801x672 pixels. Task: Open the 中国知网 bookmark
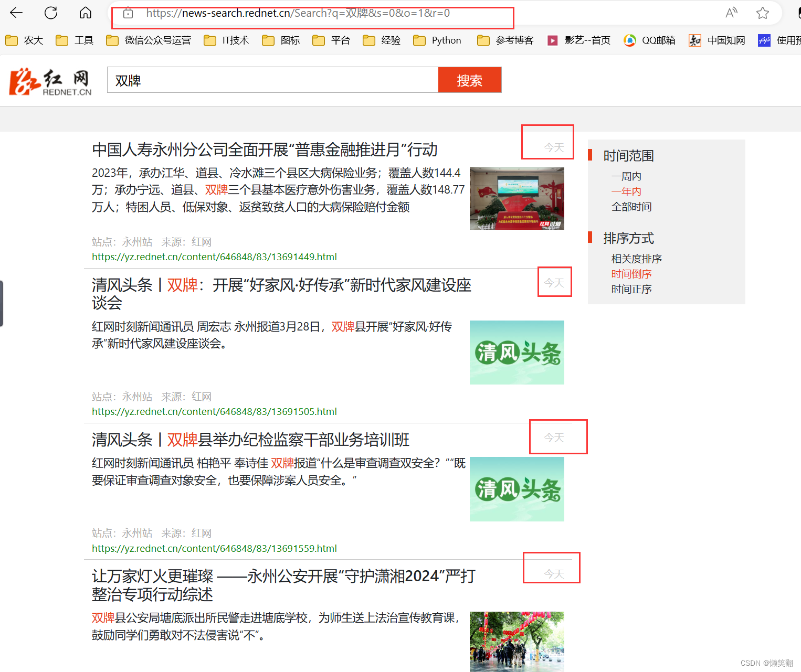tap(717, 40)
